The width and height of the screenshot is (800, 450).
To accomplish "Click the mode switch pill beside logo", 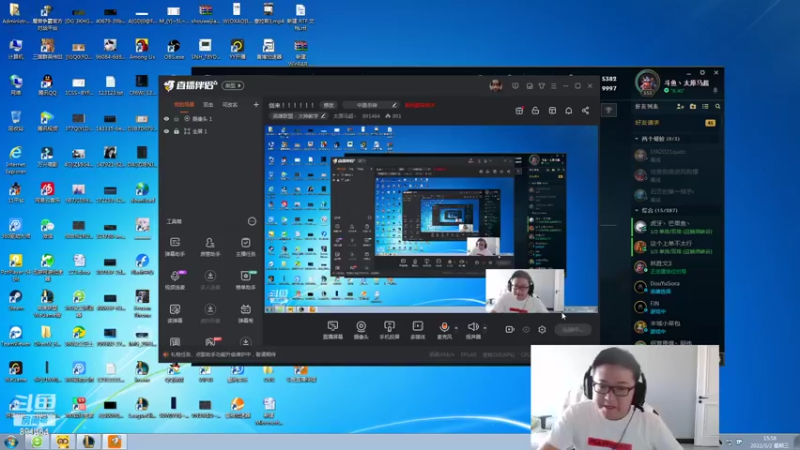I will pos(233,86).
